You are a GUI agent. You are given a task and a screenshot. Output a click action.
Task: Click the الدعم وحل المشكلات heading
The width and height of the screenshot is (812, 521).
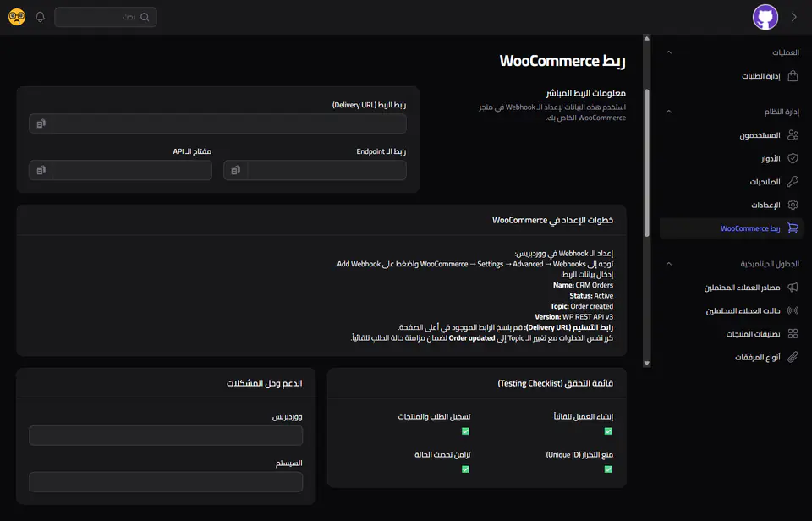(264, 383)
